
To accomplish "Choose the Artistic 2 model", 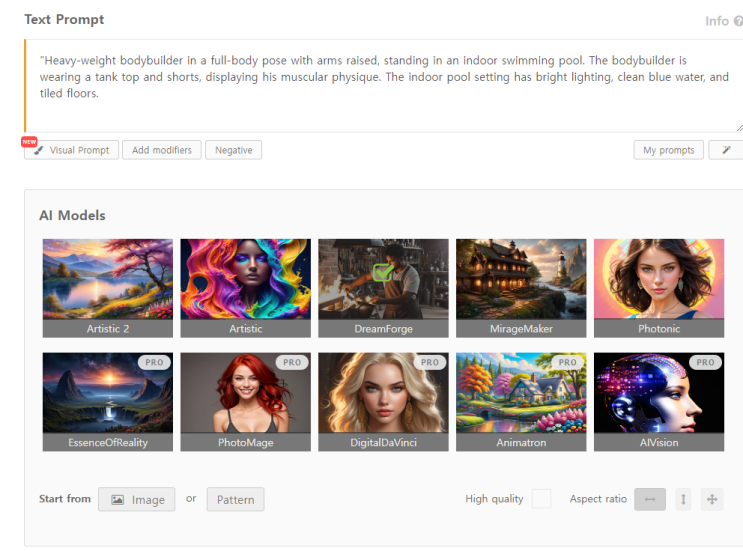I will [x=108, y=288].
